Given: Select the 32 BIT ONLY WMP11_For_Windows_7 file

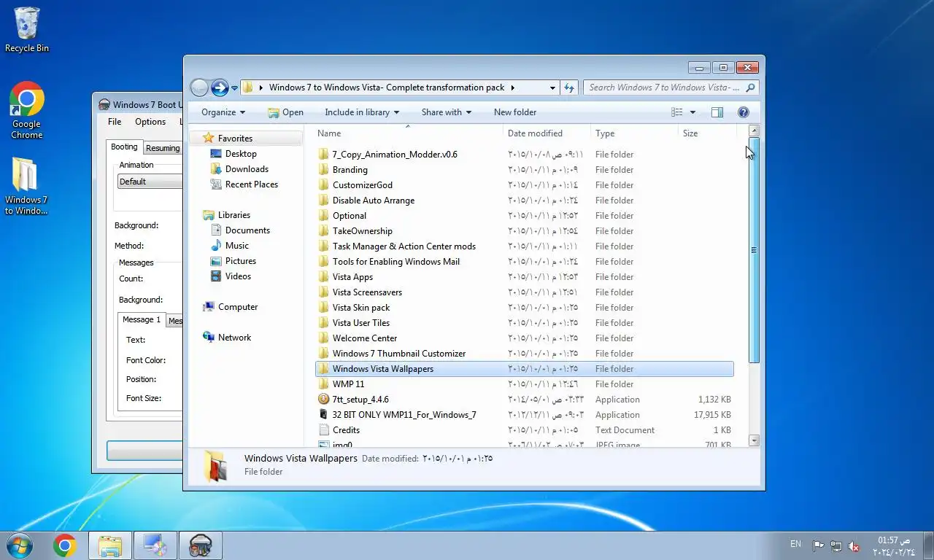Looking at the screenshot, I should coord(524,415).
